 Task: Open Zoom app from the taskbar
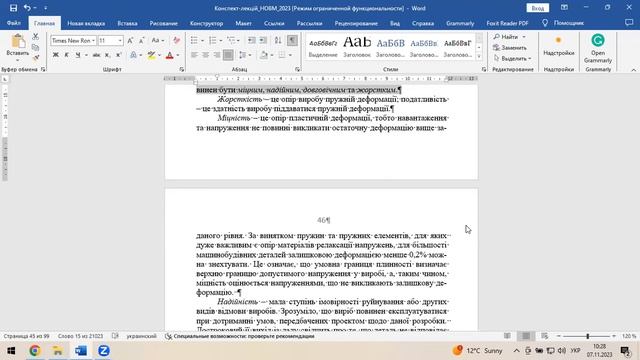point(104,351)
